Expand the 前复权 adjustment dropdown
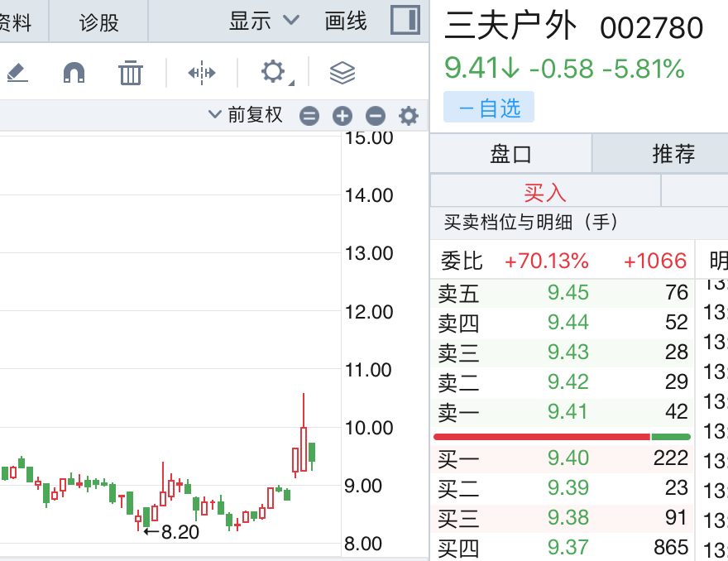This screenshot has height=561, width=728. click(x=245, y=115)
